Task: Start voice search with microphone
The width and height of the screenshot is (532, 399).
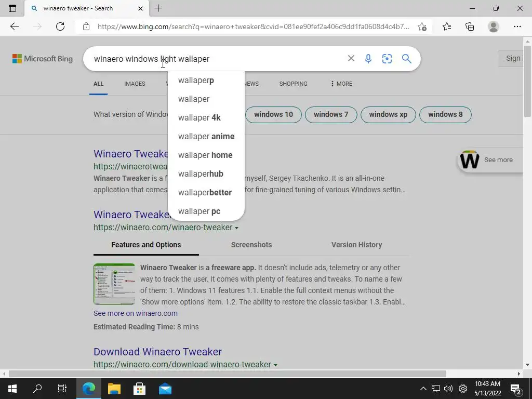Action: pyautogui.click(x=368, y=59)
